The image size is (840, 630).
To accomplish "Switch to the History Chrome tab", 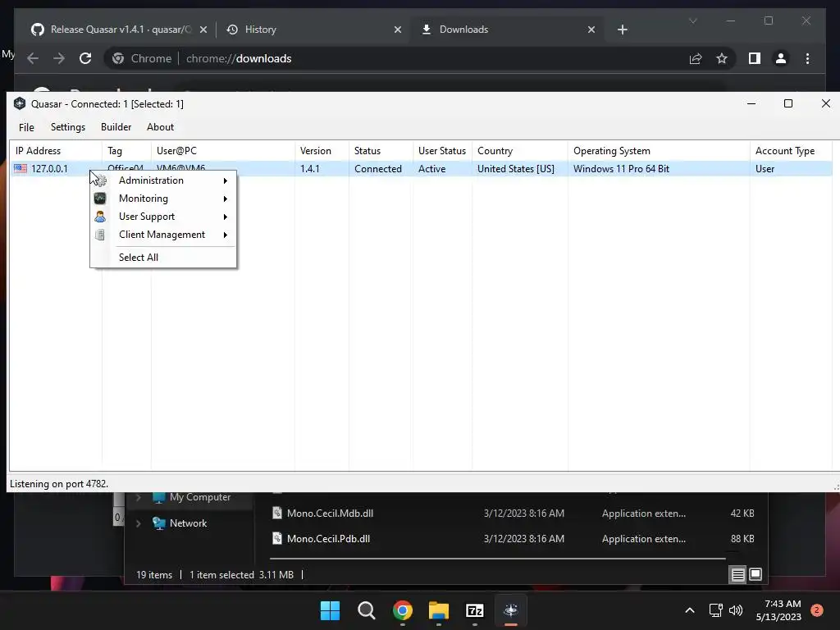I will [x=313, y=30].
